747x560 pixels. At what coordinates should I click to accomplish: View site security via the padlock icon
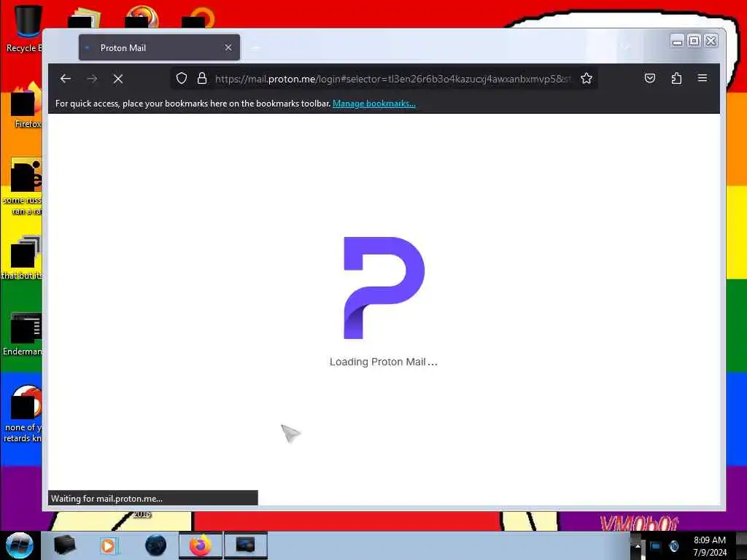[x=202, y=78]
